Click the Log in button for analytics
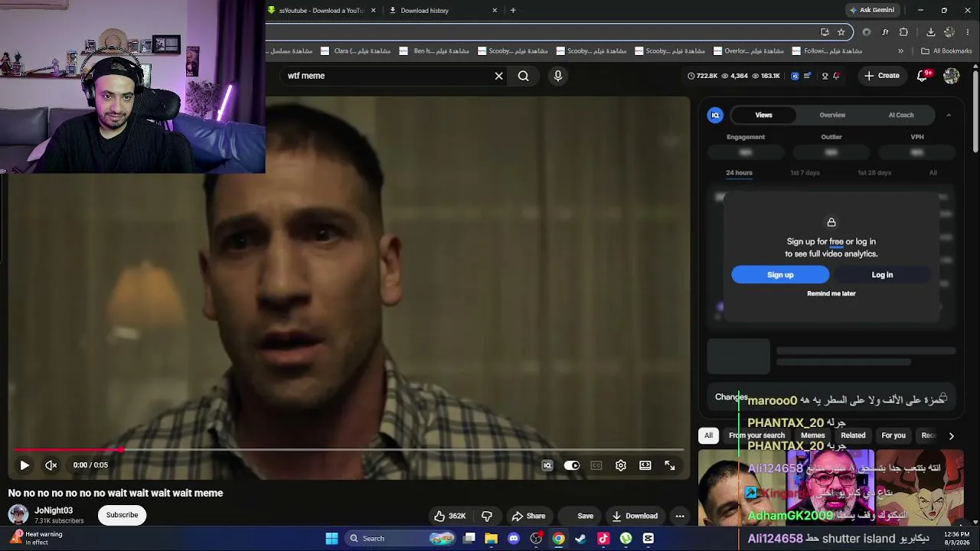 point(882,275)
